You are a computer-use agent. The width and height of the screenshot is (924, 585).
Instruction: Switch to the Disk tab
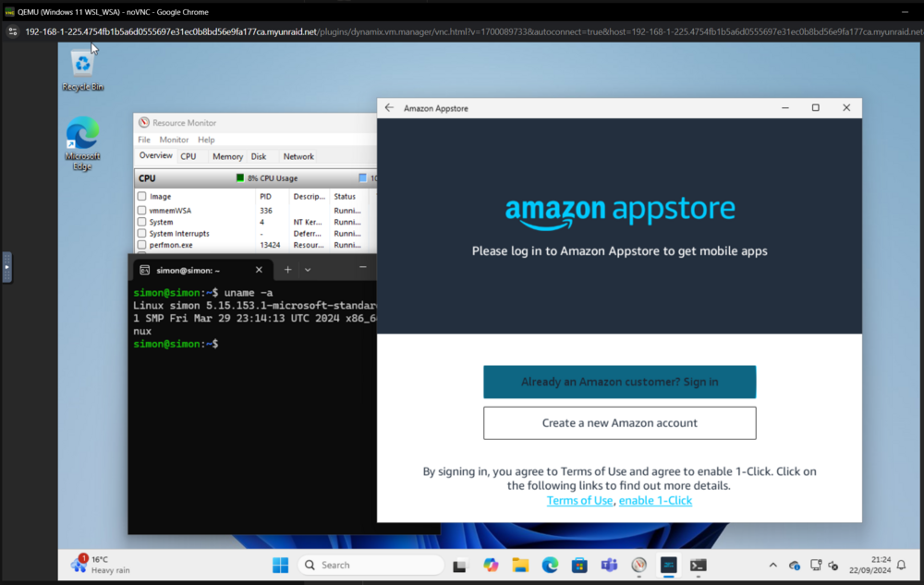(259, 156)
